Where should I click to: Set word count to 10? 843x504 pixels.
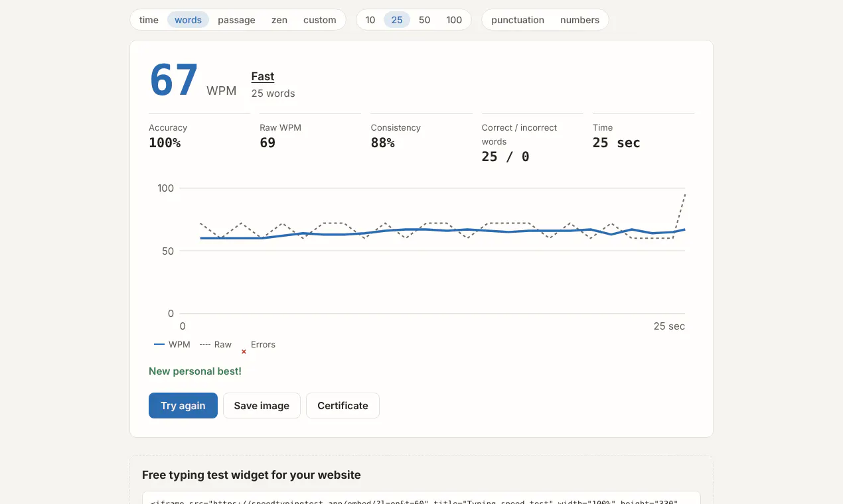[x=370, y=20]
